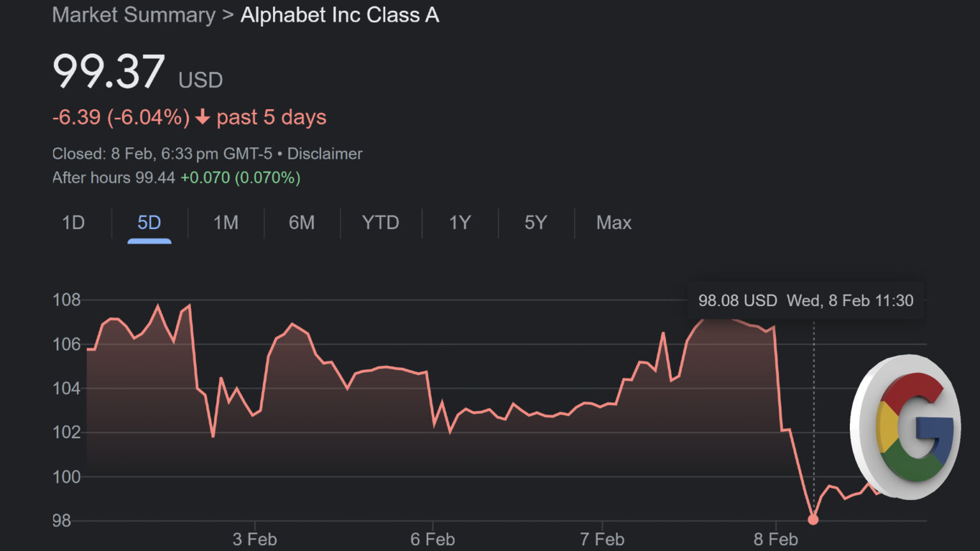The image size is (980, 551).
Task: Click the Google logo on the chart
Action: pyautogui.click(x=909, y=430)
